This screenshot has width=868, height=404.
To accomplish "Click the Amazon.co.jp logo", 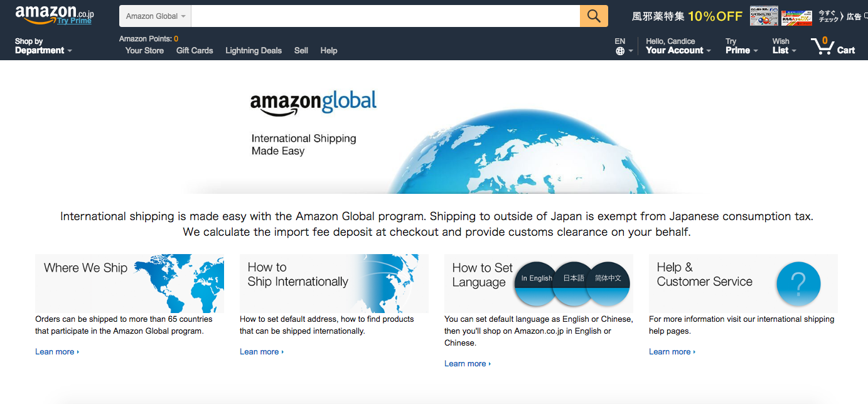I will click(x=55, y=13).
